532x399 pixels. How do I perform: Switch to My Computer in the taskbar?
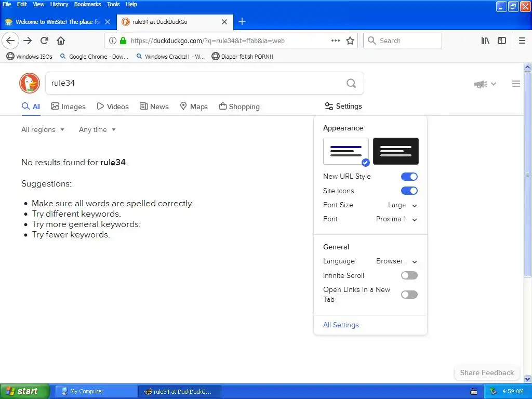[96, 392]
